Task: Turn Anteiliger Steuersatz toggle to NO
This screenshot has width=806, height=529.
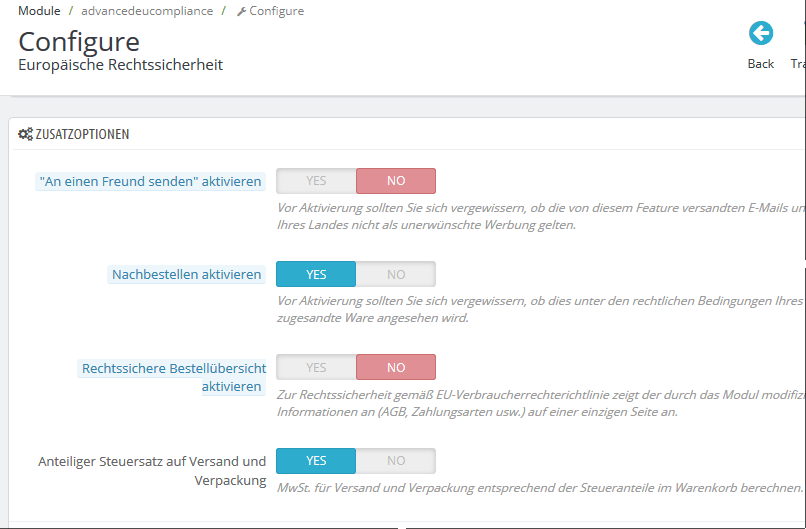Action: coord(396,461)
